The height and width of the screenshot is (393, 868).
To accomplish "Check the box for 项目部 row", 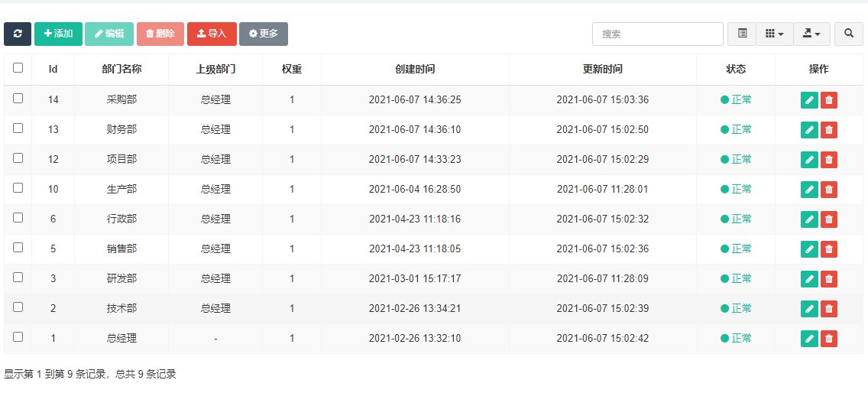I will (x=18, y=158).
